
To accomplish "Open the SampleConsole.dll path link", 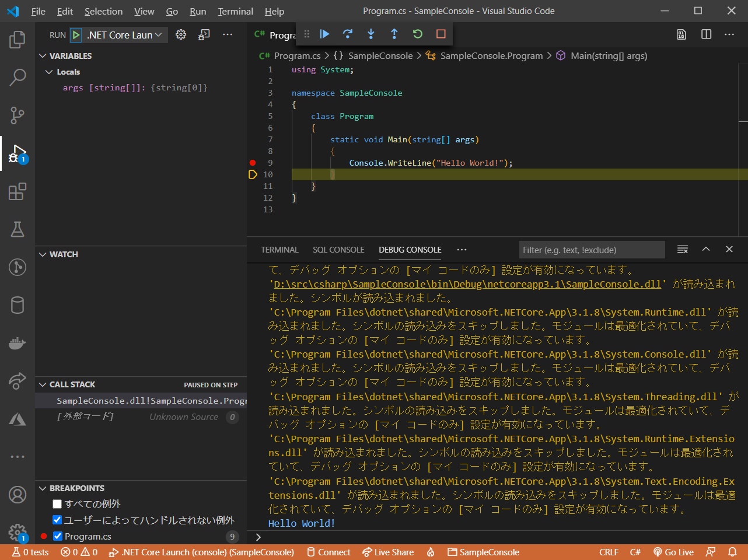I will click(467, 284).
